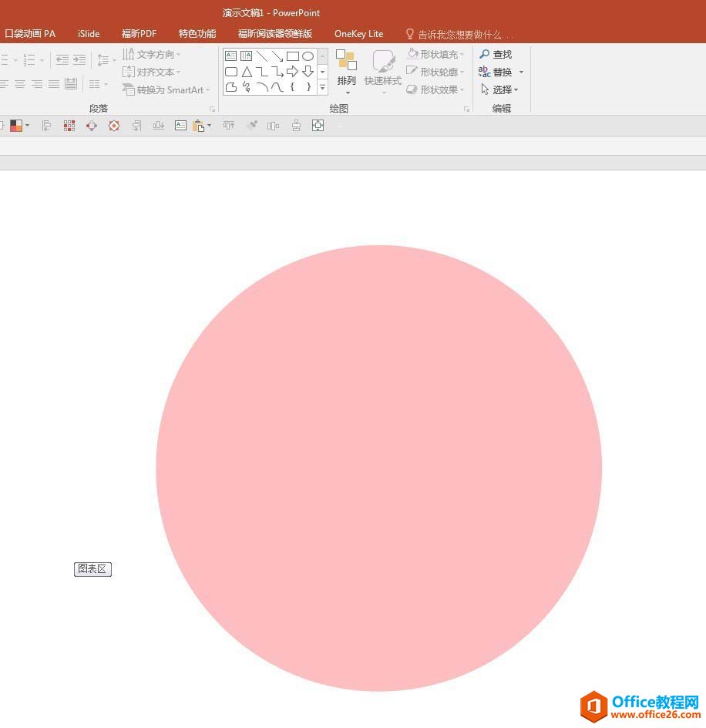Select the arrow line shape

(277, 56)
